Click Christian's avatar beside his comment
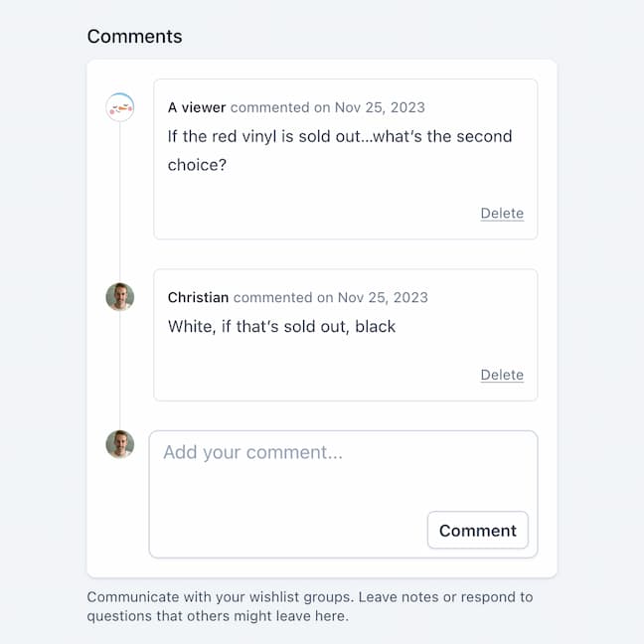Viewport: 644px width, 644px height. tap(119, 297)
